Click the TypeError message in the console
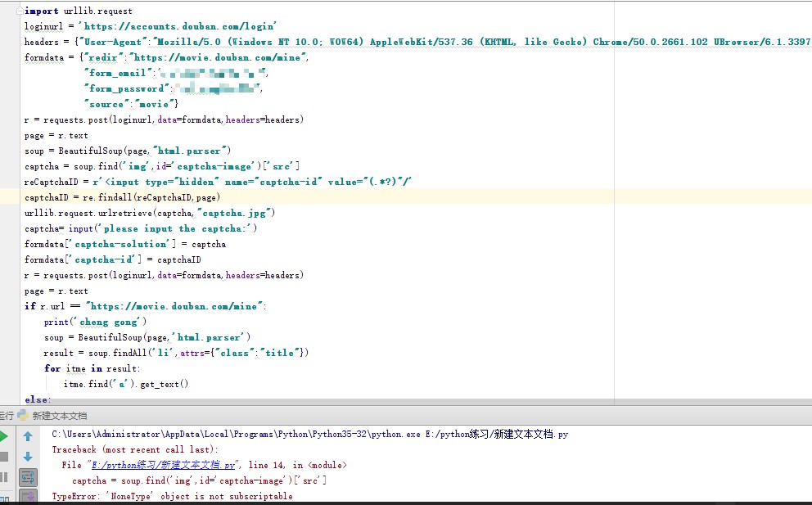The width and height of the screenshot is (812, 505). [172, 496]
